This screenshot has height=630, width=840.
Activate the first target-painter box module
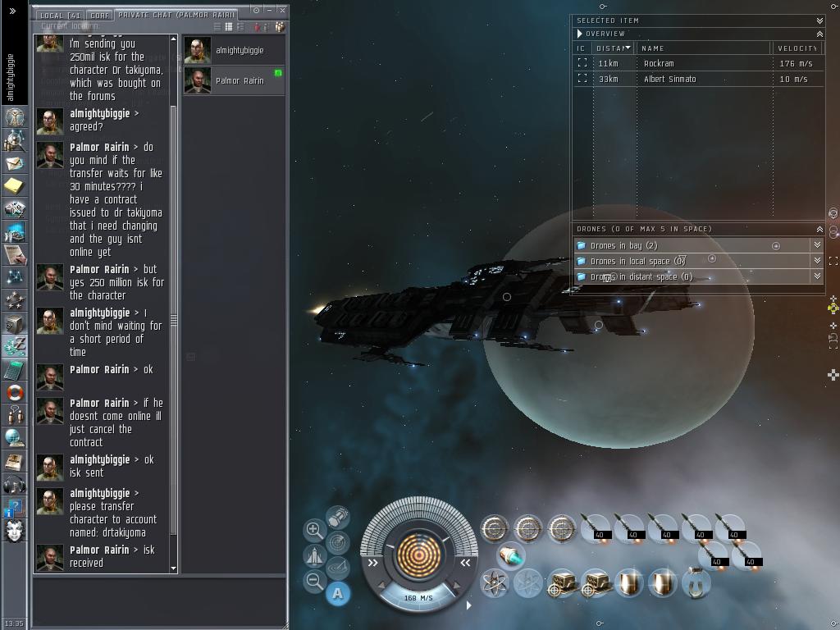point(561,583)
